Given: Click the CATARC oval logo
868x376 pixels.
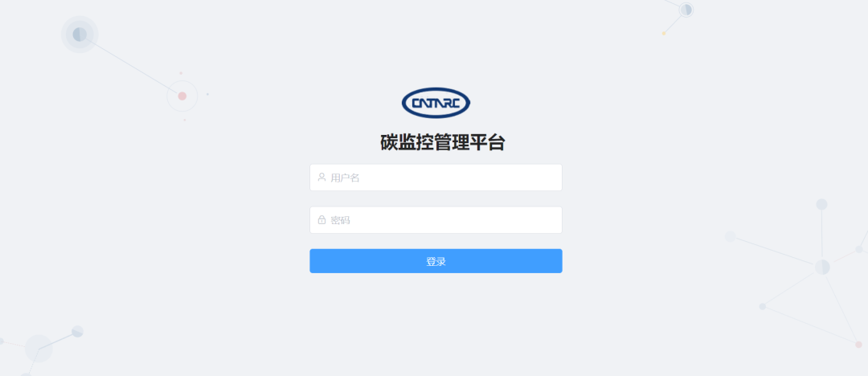Looking at the screenshot, I should (x=436, y=103).
